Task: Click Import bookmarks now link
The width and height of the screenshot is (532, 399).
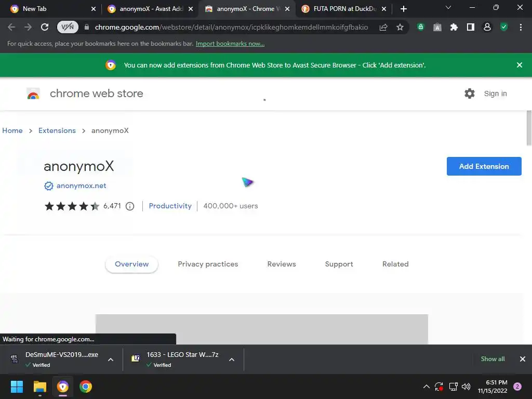Action: pos(230,44)
